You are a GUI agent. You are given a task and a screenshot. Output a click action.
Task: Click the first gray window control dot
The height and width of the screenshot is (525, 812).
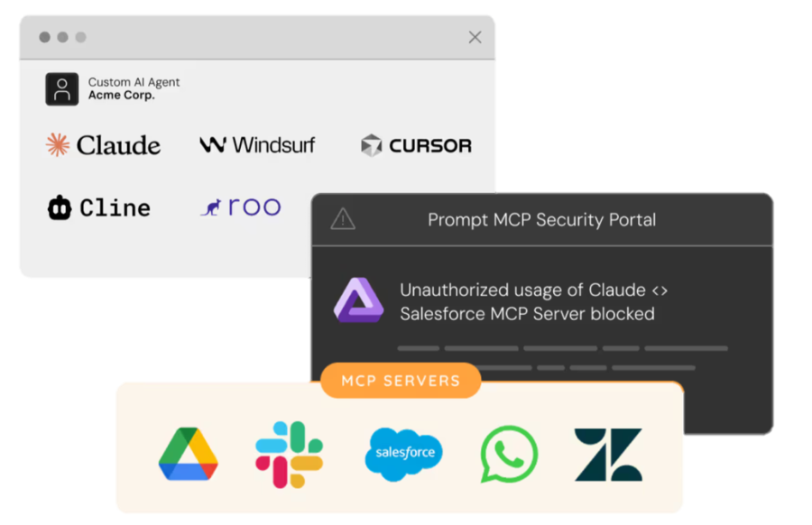(45, 37)
